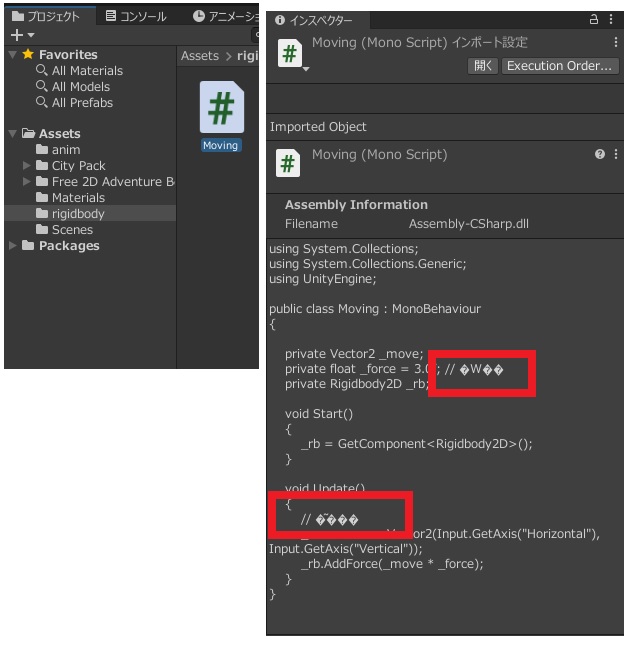Select the Moving script asset thumbnail
Viewport: 635px width, 646px height.
pyautogui.click(x=220, y=108)
